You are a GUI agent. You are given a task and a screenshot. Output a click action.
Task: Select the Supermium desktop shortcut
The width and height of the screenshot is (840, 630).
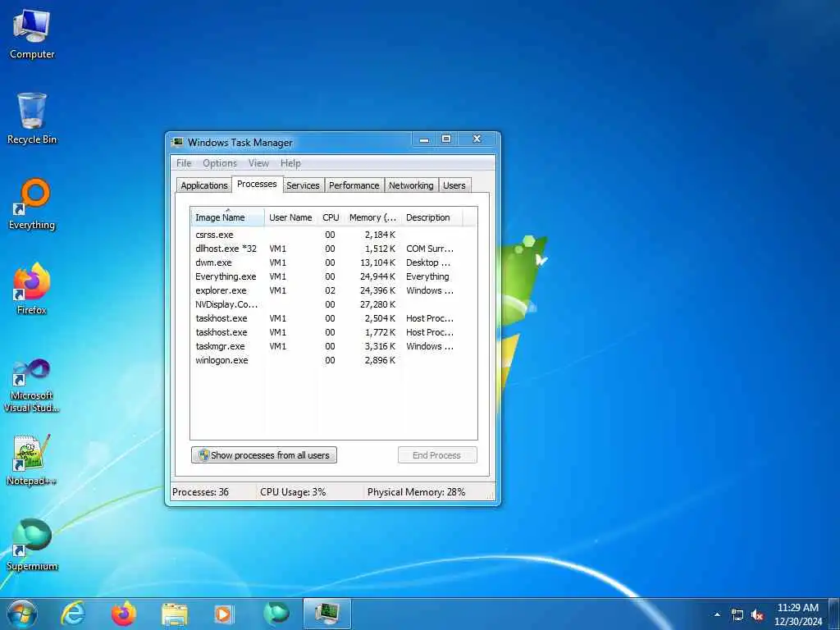pyautogui.click(x=32, y=545)
